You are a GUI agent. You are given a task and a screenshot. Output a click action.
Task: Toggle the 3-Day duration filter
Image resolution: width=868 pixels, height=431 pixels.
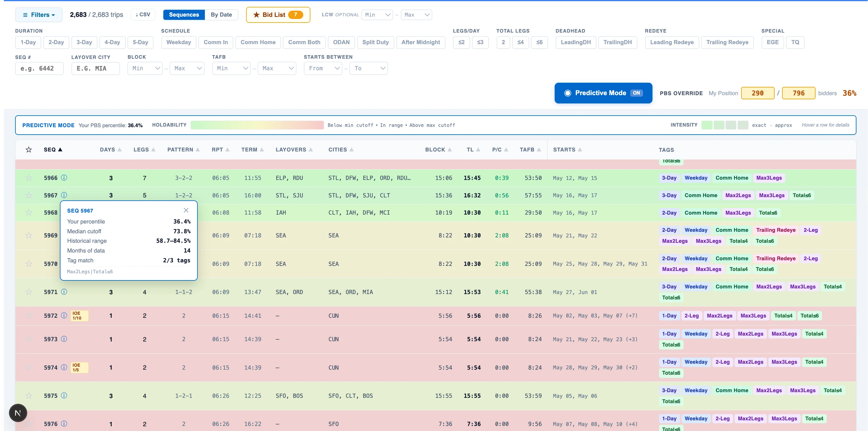pos(84,42)
